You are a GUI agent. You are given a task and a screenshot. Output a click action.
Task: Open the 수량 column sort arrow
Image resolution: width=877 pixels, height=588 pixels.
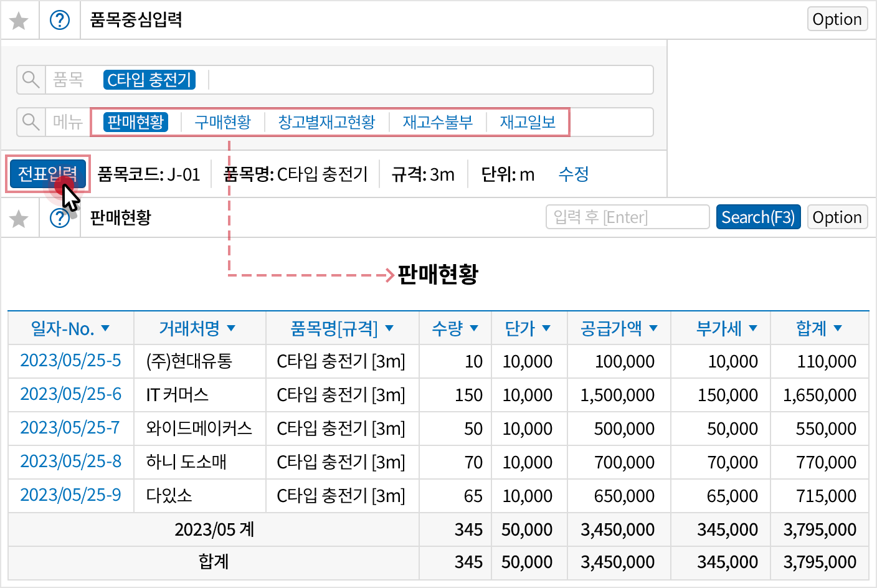(x=474, y=328)
